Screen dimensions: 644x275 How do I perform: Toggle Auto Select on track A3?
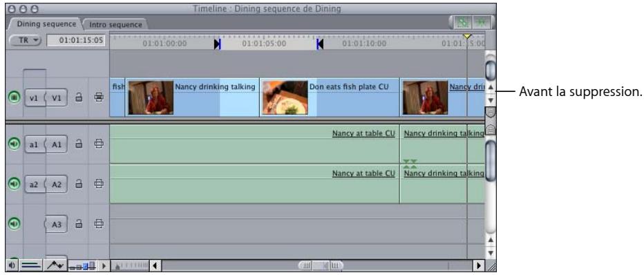click(x=98, y=224)
